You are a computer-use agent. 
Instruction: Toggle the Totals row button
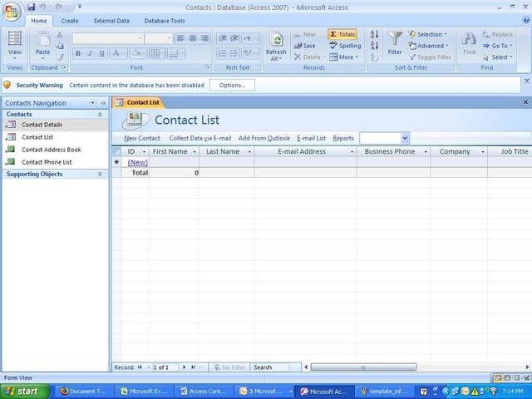tap(342, 34)
